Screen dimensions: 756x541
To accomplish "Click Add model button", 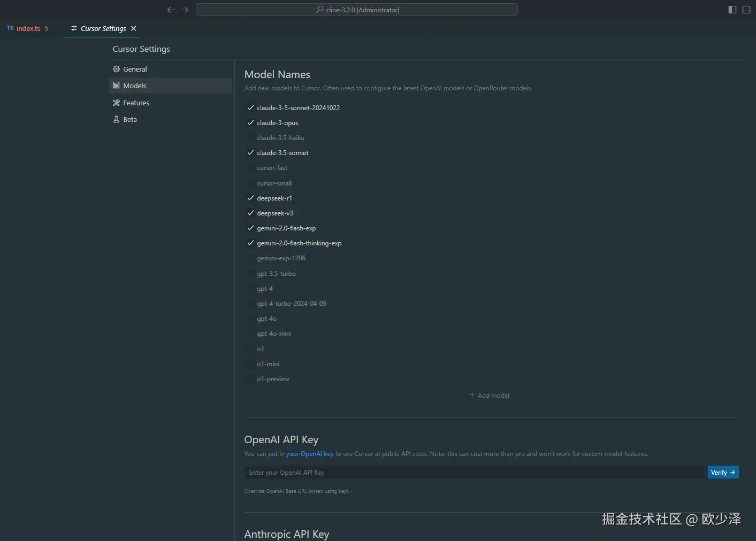I will [489, 395].
